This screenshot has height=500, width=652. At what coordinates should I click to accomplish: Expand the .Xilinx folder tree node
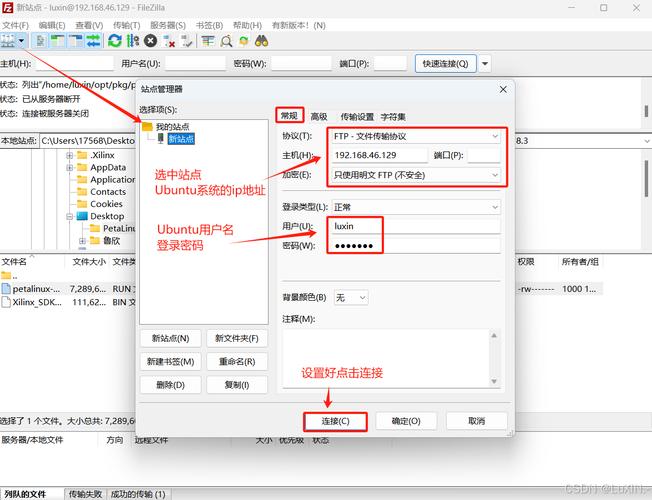pyautogui.click(x=69, y=155)
